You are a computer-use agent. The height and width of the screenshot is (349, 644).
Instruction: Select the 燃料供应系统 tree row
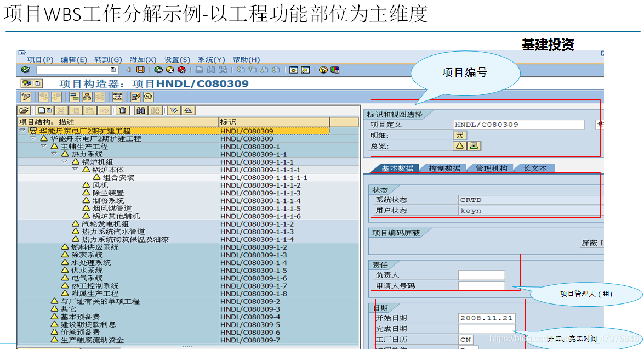coord(187,247)
